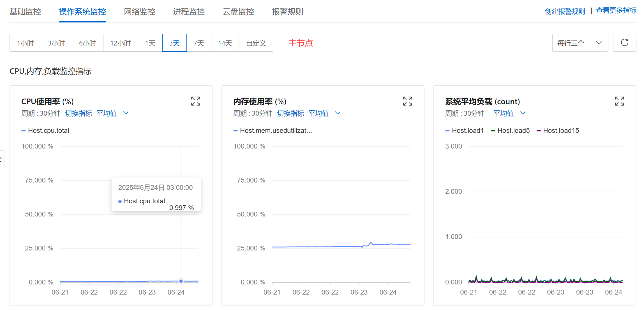Toggle Host.load15 legend series
Screen dimensions: 644x310
click(558, 131)
